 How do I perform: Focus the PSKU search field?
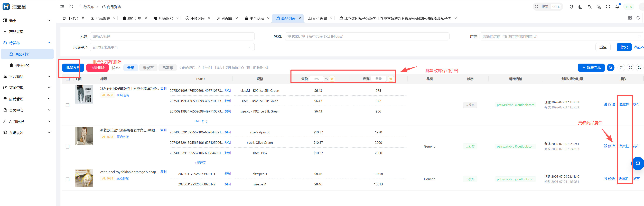(367, 36)
